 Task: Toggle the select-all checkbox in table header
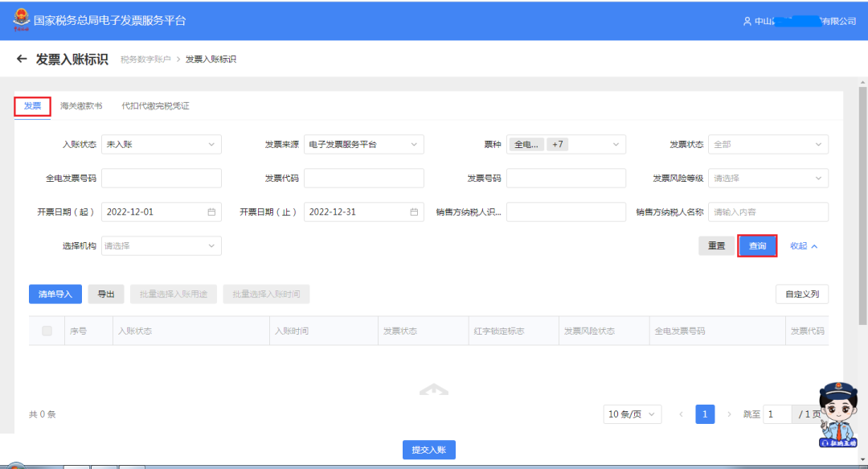47,331
